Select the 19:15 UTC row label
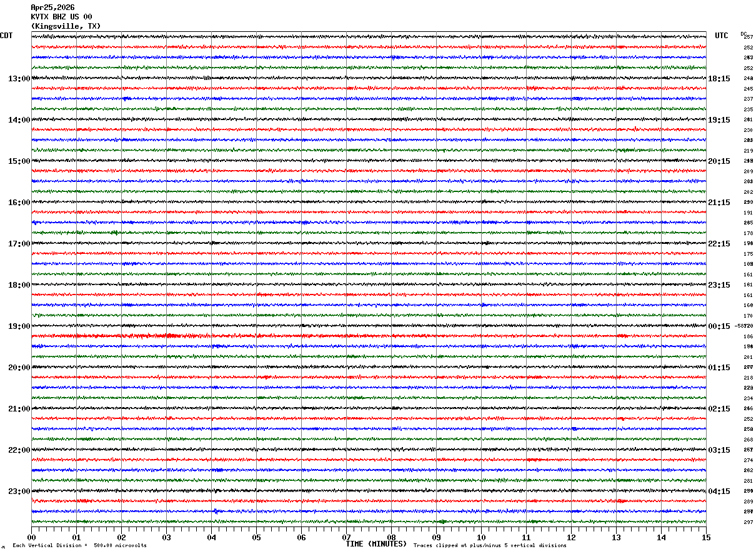Viewport: 756px width, 554px height. click(x=719, y=120)
